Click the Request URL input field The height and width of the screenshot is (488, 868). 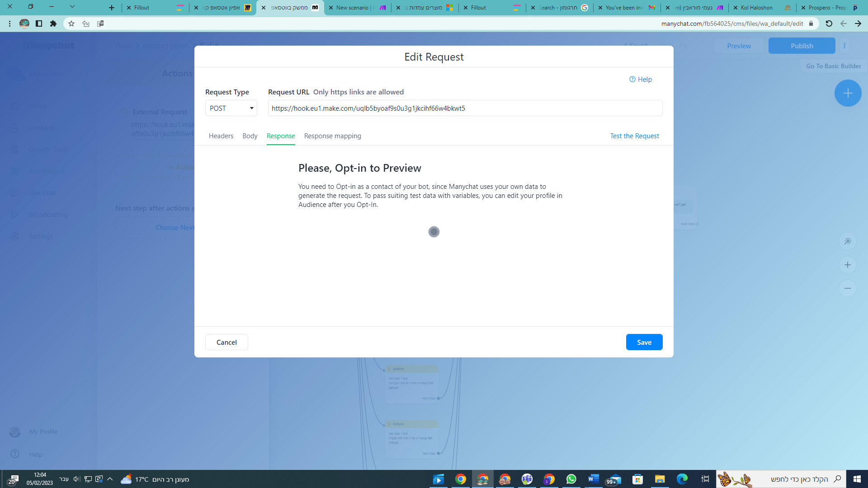click(x=465, y=108)
